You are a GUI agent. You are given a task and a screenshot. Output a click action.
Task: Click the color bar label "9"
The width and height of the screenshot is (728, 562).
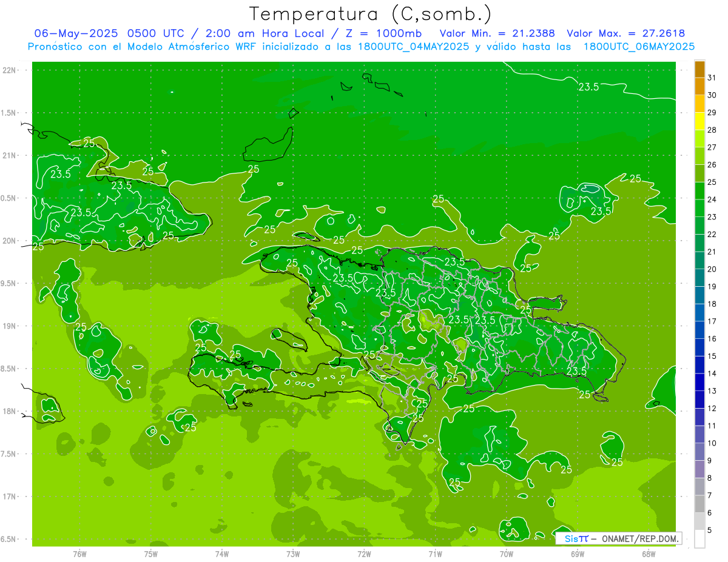710,461
